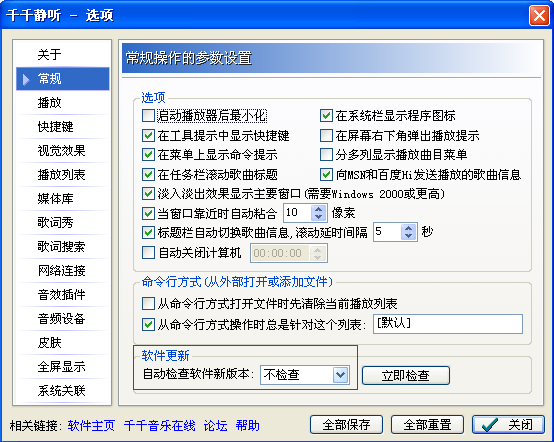The width and height of the screenshot is (554, 442).
Task: Toggle 向MSN和百度Hi发送歌曲信息 checkbox
Action: click(x=326, y=175)
